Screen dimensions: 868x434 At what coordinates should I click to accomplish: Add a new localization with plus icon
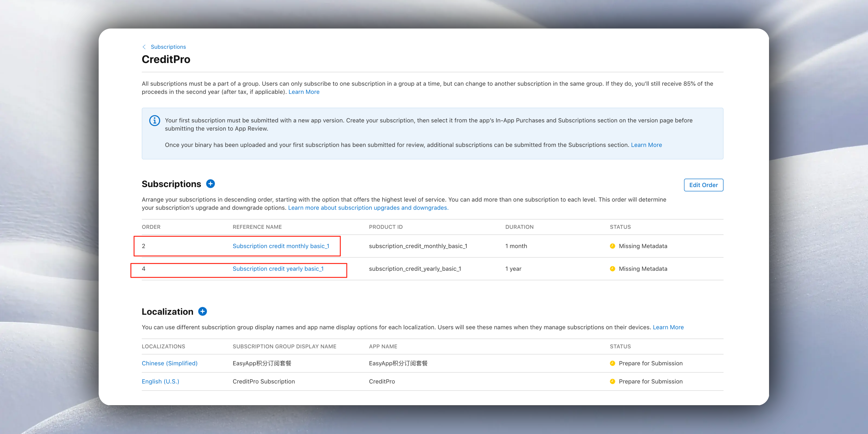(202, 312)
